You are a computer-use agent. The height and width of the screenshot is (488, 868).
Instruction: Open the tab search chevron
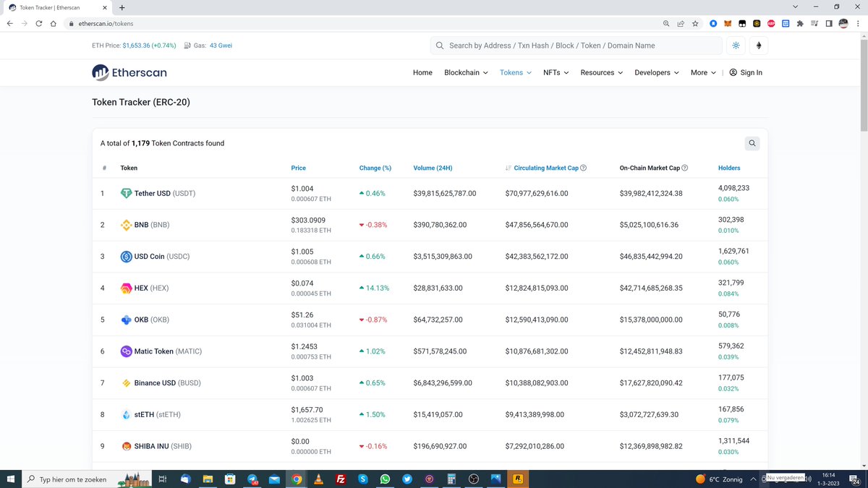796,7
